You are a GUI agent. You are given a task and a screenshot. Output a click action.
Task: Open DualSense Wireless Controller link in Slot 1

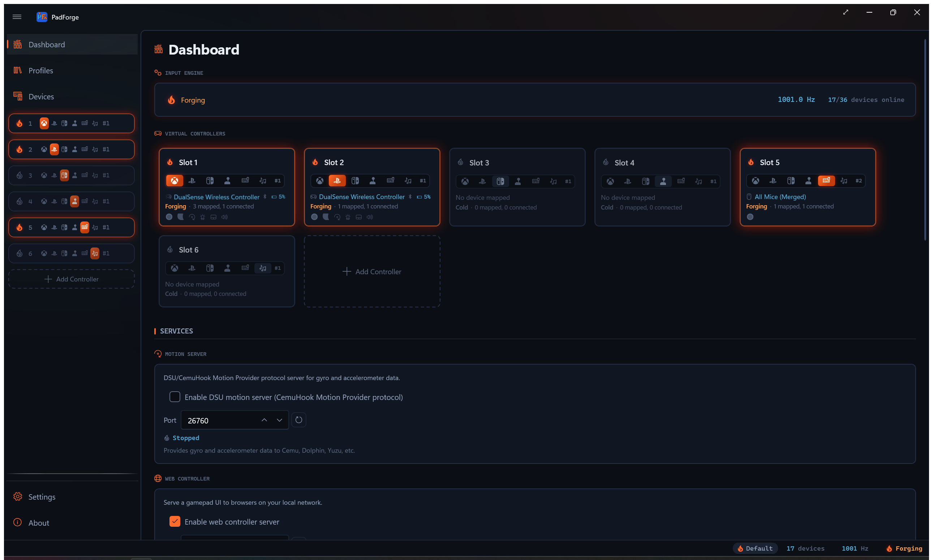[217, 197]
